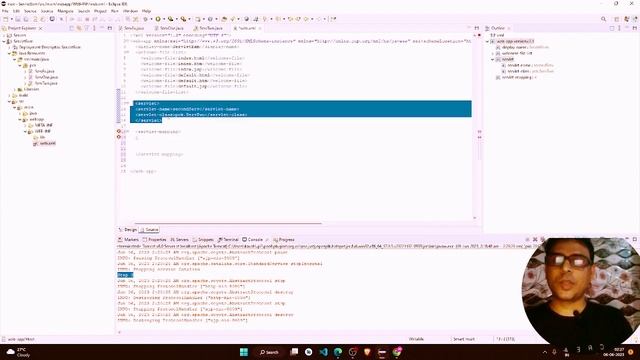Click the error marker on servlet-mapping line
The height and width of the screenshot is (360, 640).
[119, 131]
